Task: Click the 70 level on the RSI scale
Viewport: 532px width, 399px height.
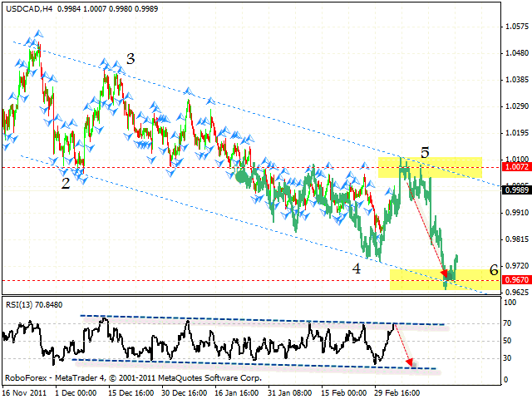Action: pos(508,323)
